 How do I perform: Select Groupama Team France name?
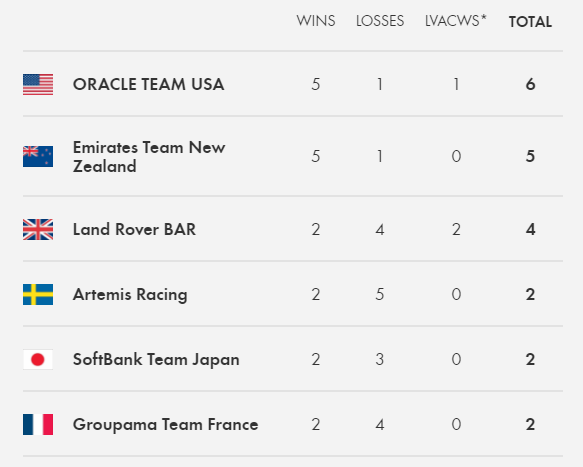pyautogui.click(x=165, y=425)
